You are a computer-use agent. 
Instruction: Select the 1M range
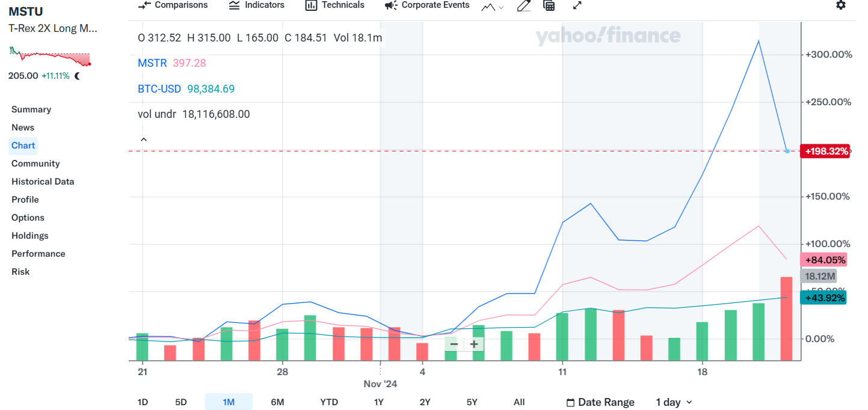point(229,402)
